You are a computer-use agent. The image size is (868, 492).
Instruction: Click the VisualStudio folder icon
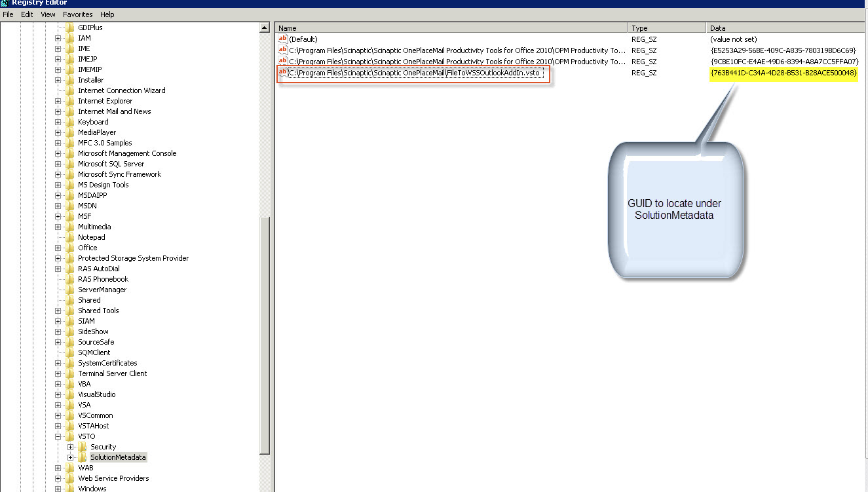(70, 394)
